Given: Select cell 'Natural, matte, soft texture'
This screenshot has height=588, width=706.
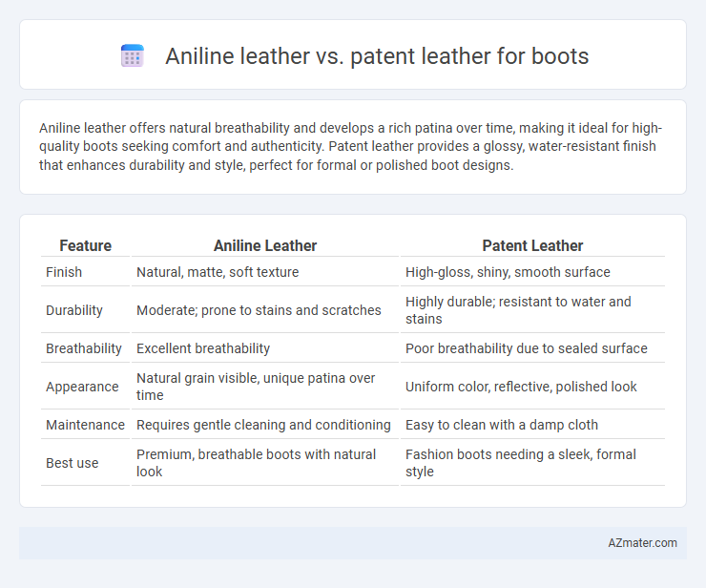Looking at the screenshot, I should [265, 272].
